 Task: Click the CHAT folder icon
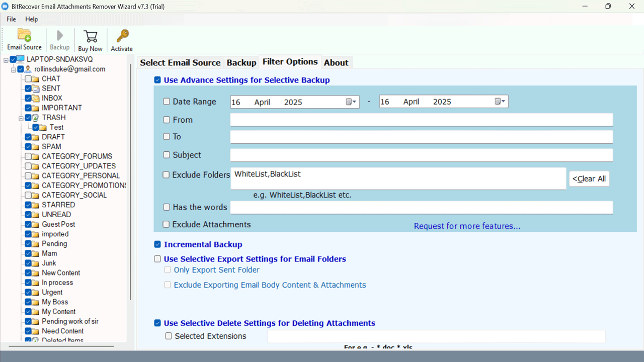[x=36, y=79]
